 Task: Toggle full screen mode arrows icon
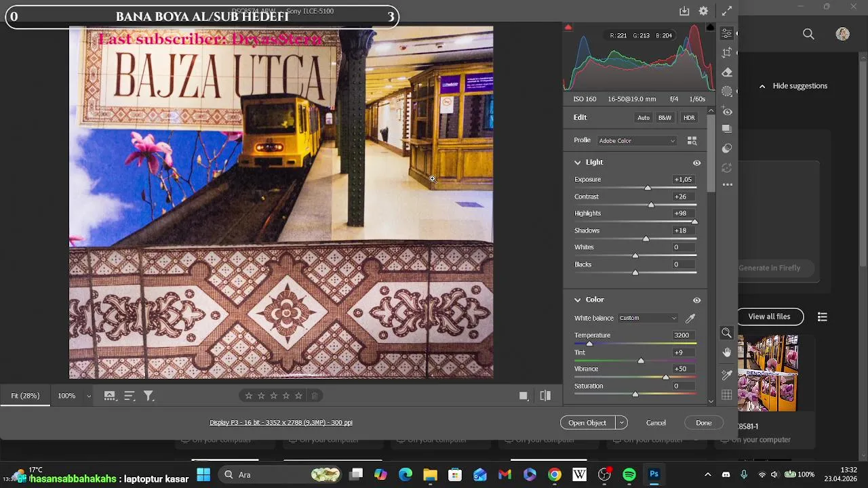pos(727,11)
